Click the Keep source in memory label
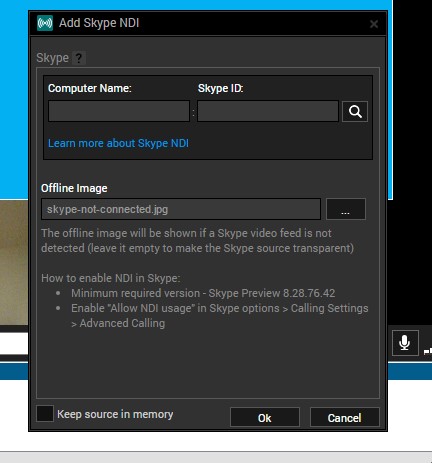 115,414
